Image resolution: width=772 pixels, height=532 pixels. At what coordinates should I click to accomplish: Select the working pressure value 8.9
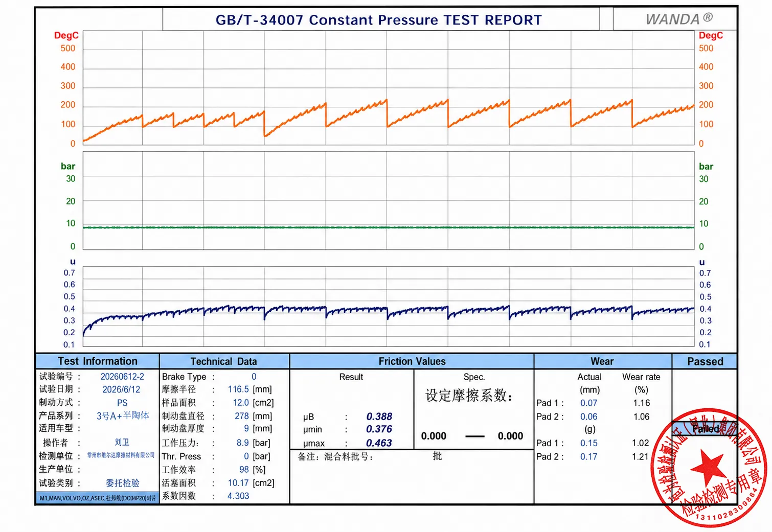(x=243, y=443)
